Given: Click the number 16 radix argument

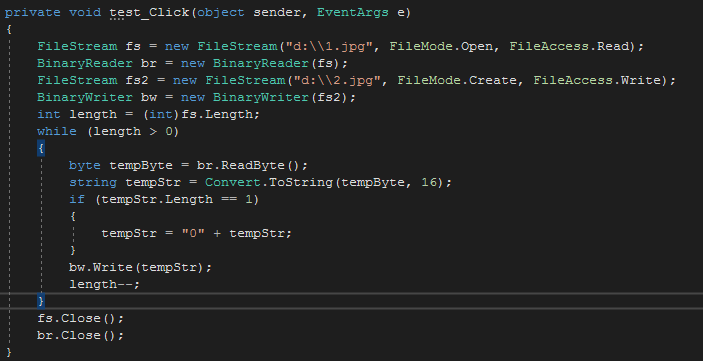Looking at the screenshot, I should [430, 183].
